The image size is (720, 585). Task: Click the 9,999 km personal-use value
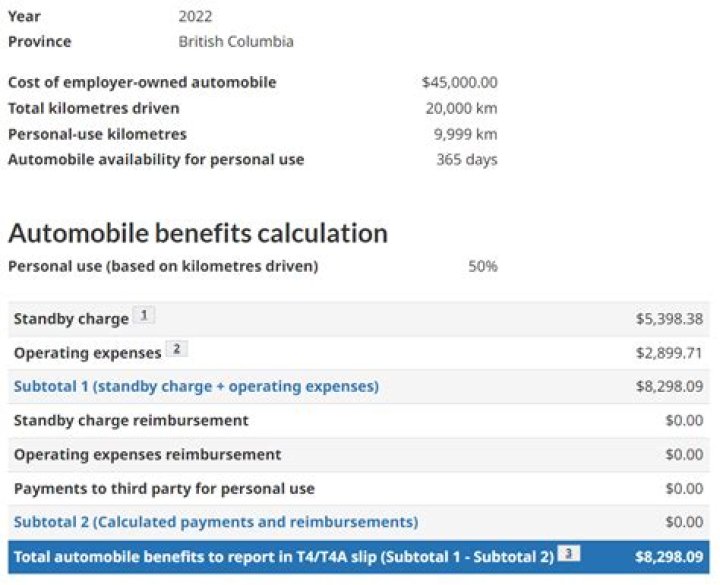tap(465, 134)
